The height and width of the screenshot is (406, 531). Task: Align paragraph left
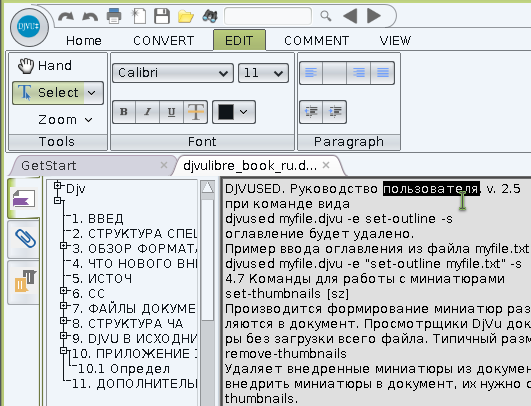[311, 73]
